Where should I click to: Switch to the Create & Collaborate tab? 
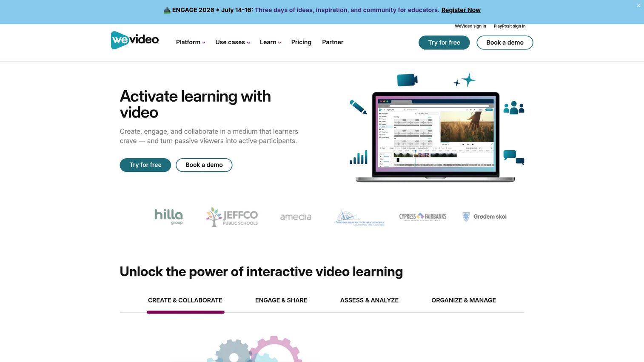[185, 300]
